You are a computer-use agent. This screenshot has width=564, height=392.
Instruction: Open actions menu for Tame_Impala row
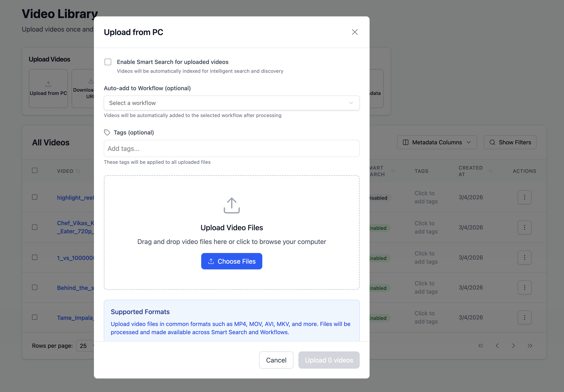524,317
